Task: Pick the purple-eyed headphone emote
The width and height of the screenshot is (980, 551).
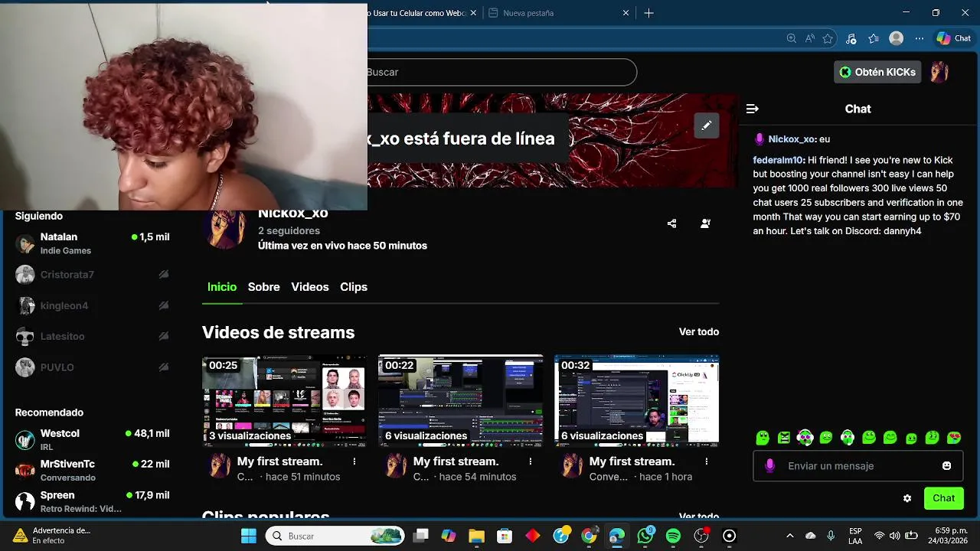Action: pos(805,438)
